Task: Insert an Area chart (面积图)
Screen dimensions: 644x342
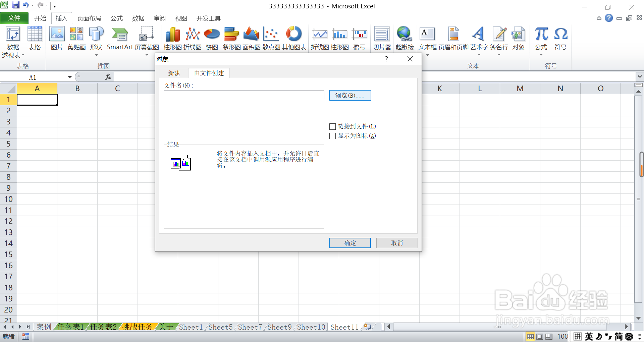Action: click(252, 39)
